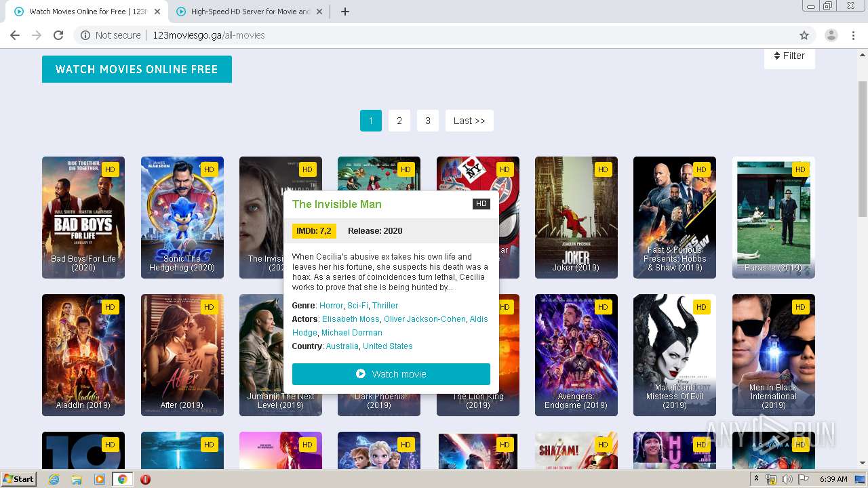Open the Shazam! poster in bottom row

pyautogui.click(x=576, y=450)
